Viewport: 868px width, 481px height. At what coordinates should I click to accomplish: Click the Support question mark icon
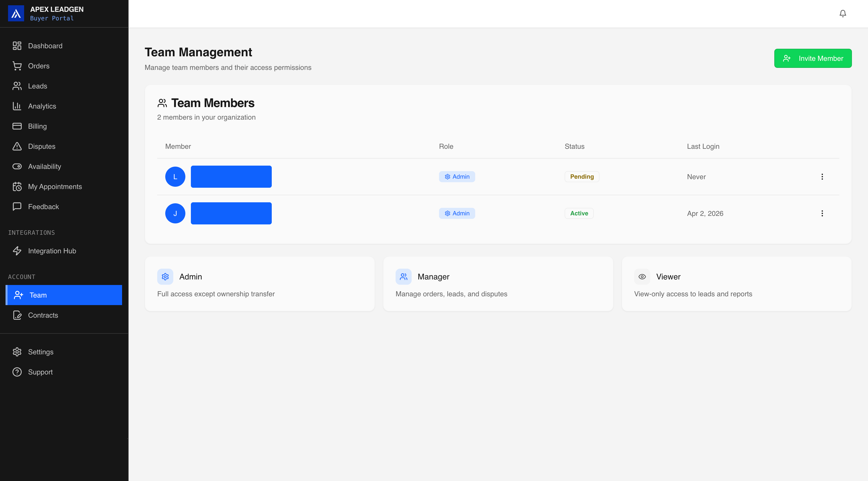click(x=17, y=372)
